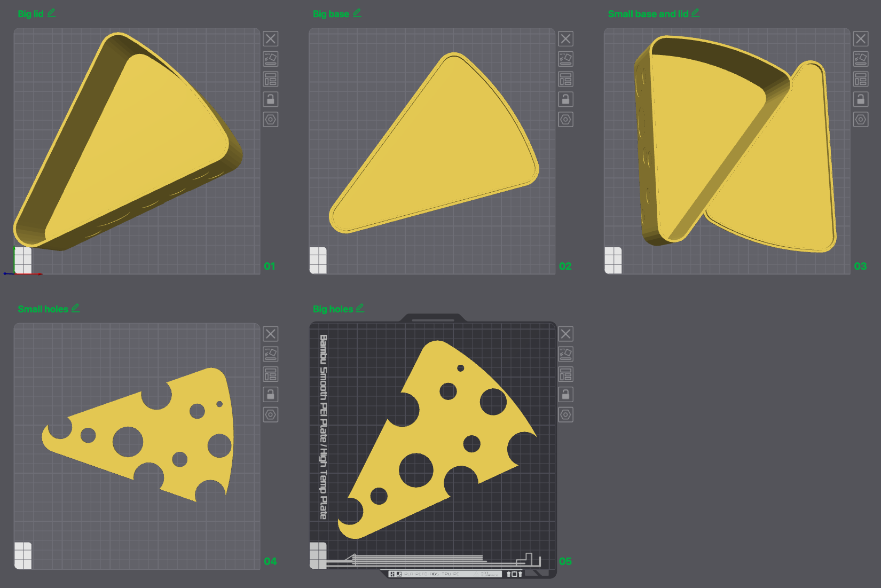
Task: Auto-orient the Big base plate
Action: (565, 59)
